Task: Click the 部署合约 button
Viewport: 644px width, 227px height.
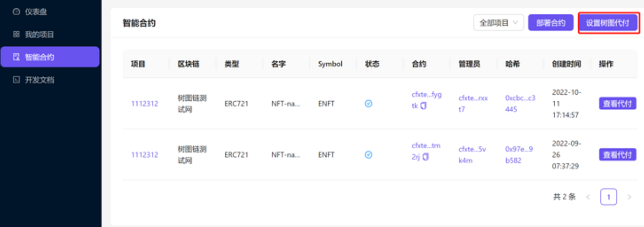Action: pos(550,23)
